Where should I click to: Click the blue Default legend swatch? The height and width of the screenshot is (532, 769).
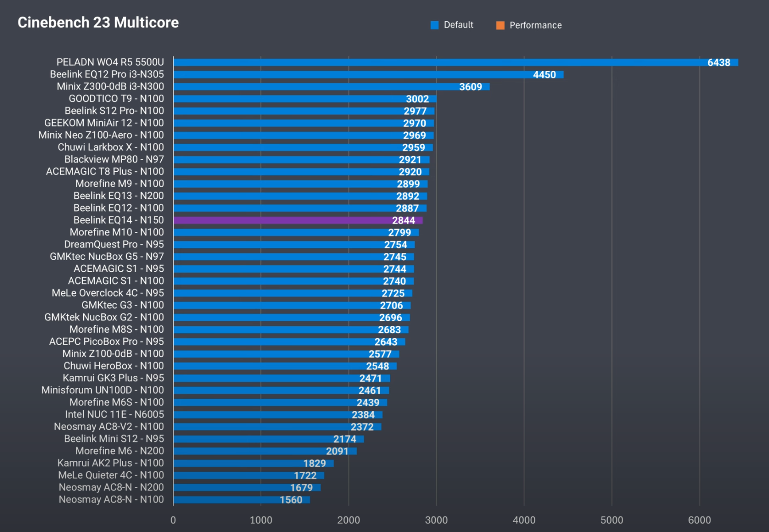point(435,25)
